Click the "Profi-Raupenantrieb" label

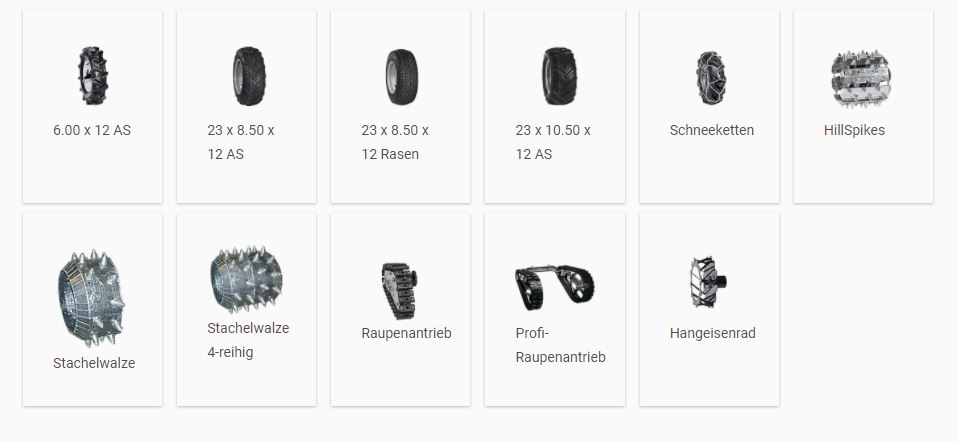(560, 345)
